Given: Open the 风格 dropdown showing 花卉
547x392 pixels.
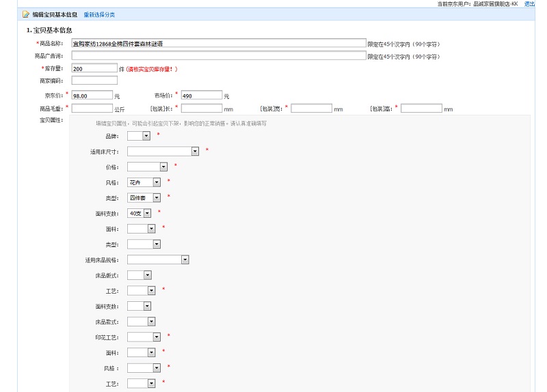Looking at the screenshot, I should click(144, 182).
